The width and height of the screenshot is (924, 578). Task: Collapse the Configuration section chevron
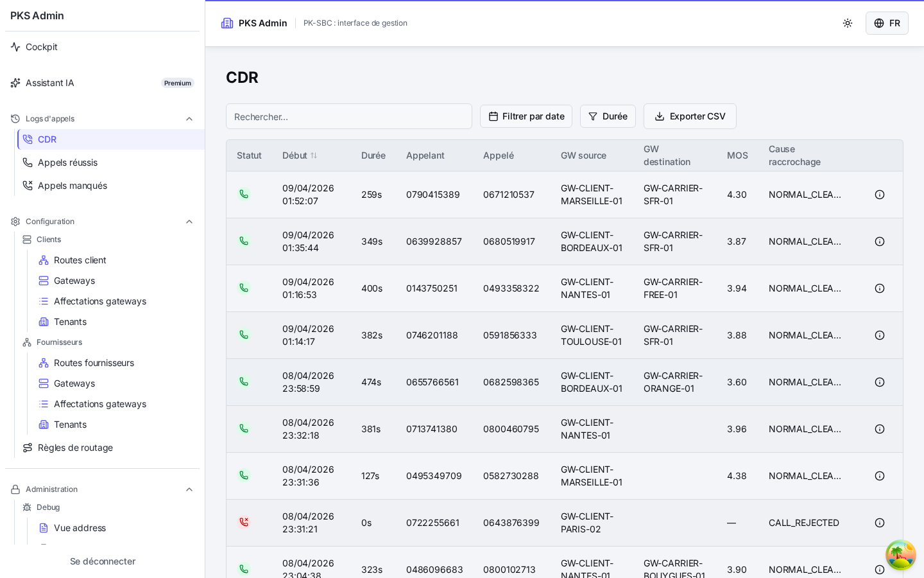point(189,222)
